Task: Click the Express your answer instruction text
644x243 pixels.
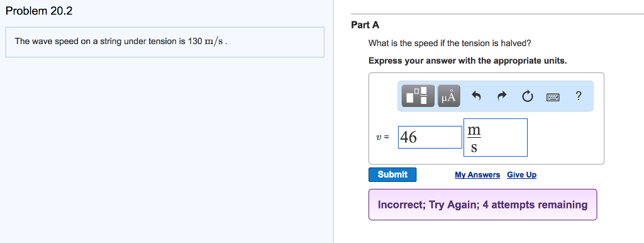Action: pyautogui.click(x=467, y=61)
